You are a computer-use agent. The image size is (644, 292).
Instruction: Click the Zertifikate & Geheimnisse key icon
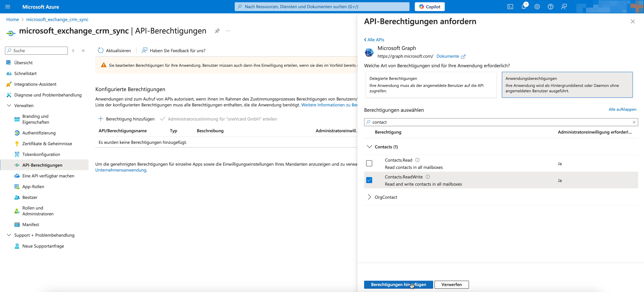[17, 144]
